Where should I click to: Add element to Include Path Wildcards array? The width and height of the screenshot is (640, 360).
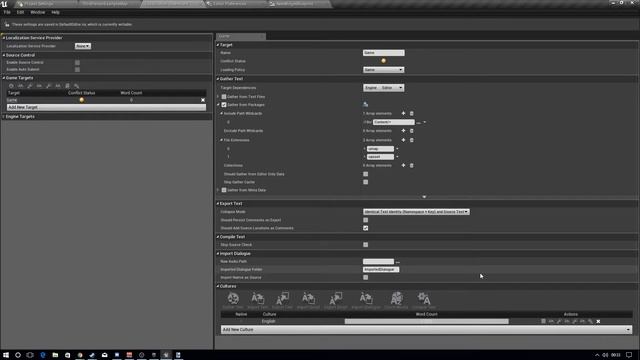tap(403, 113)
